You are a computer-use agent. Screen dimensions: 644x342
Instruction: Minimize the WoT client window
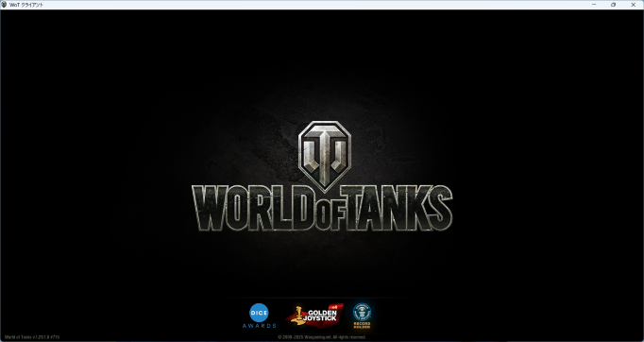[x=594, y=5]
